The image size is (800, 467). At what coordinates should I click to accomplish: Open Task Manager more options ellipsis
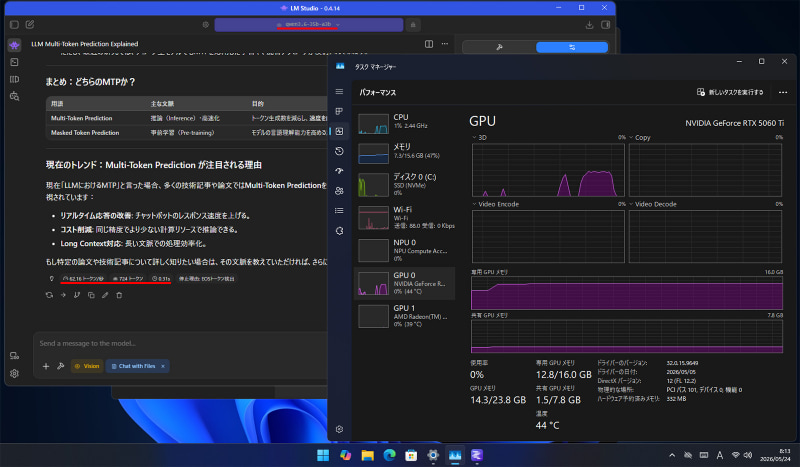[x=783, y=92]
